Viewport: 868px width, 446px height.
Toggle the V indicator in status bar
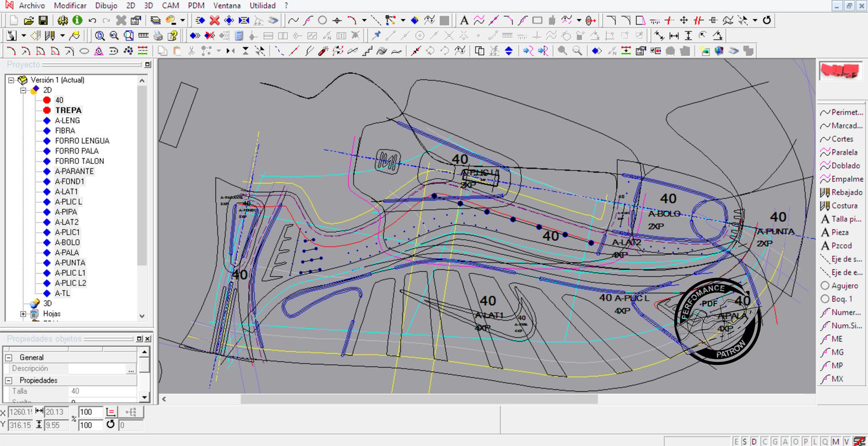(846, 441)
